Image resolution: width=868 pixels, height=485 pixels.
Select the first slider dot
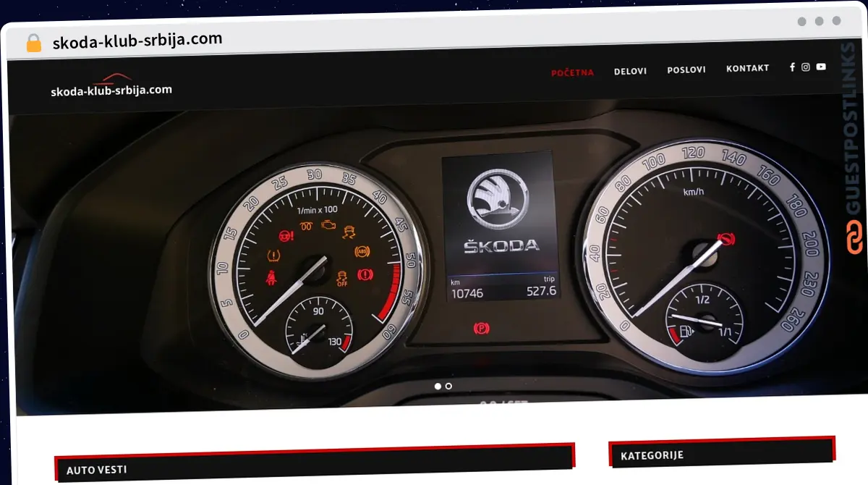coord(438,387)
